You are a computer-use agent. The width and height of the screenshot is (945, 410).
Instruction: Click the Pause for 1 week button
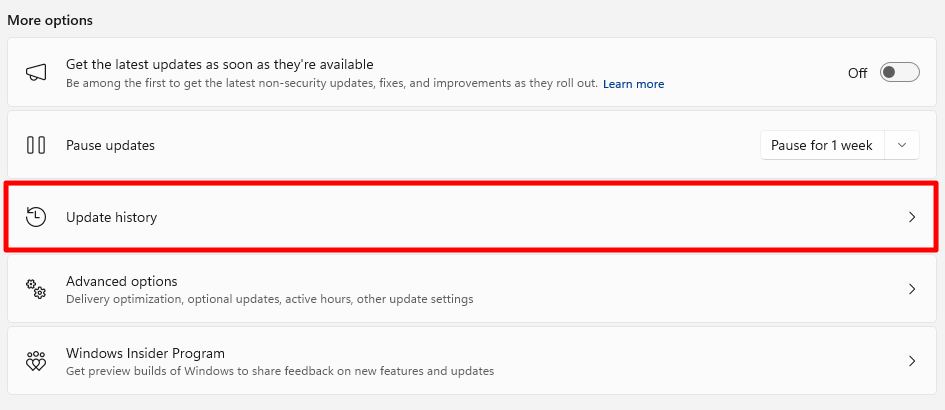[x=822, y=145]
